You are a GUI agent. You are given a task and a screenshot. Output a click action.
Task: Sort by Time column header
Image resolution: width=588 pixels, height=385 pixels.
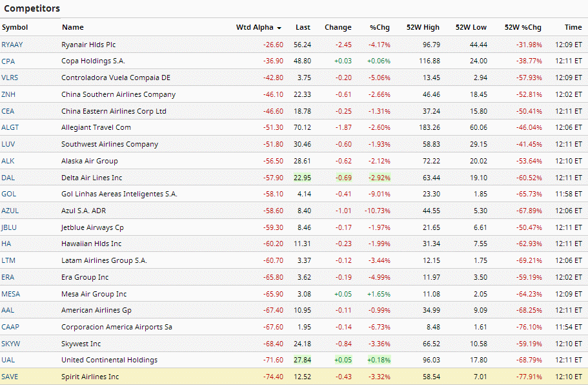tap(573, 27)
